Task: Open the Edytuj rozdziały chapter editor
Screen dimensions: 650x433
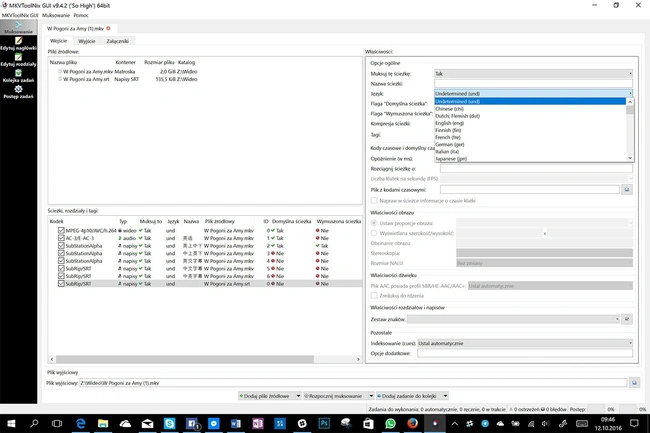Action: pyautogui.click(x=18, y=60)
